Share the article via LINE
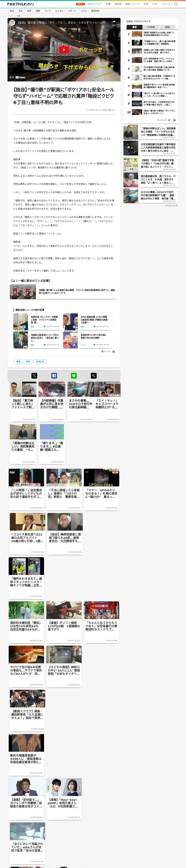The width and height of the screenshot is (186, 868). (74, 376)
